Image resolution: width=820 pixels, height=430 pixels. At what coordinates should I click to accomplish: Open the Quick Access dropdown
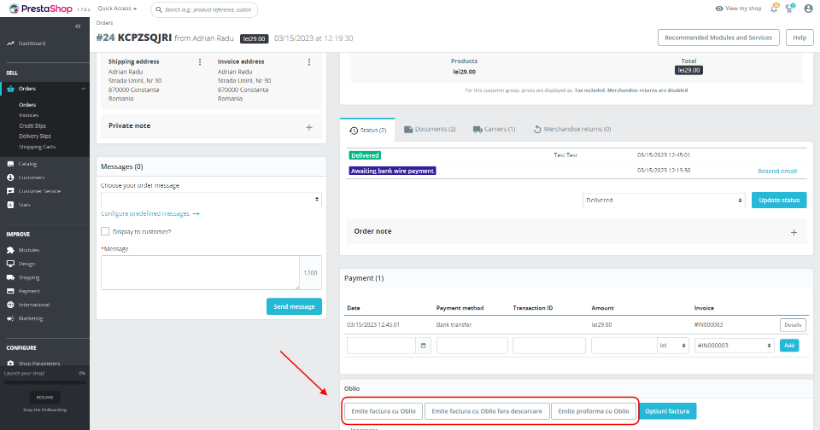tap(117, 8)
